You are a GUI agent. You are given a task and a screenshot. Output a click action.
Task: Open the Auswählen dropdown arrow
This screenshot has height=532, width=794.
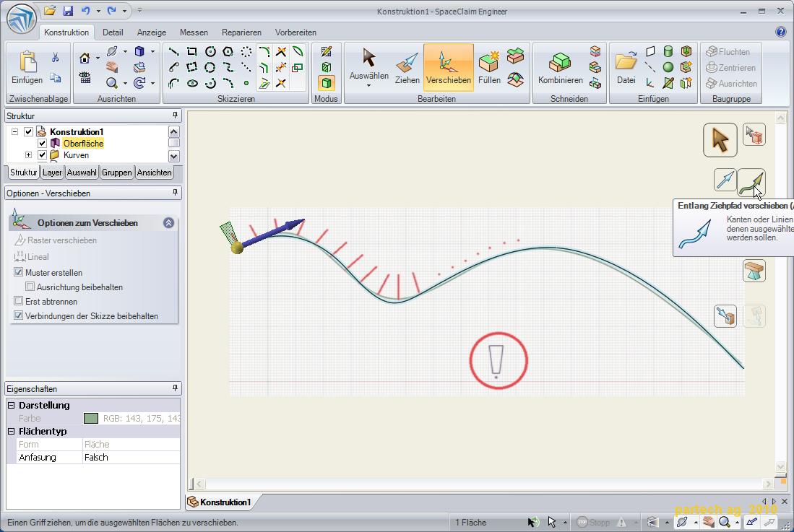[x=368, y=86]
